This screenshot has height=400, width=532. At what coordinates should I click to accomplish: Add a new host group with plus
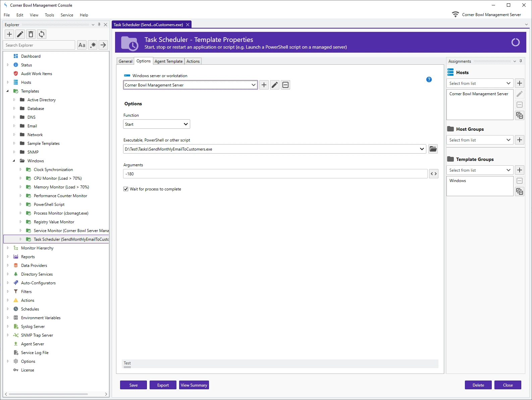coord(520,140)
